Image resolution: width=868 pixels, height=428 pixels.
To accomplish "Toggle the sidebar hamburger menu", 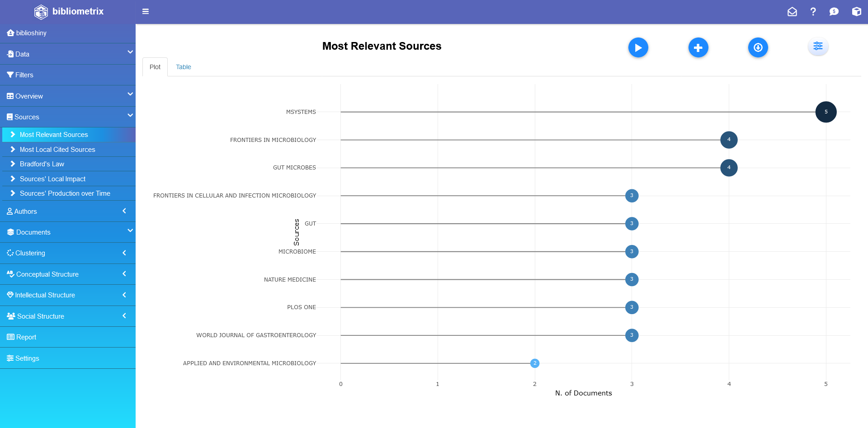I will [146, 11].
